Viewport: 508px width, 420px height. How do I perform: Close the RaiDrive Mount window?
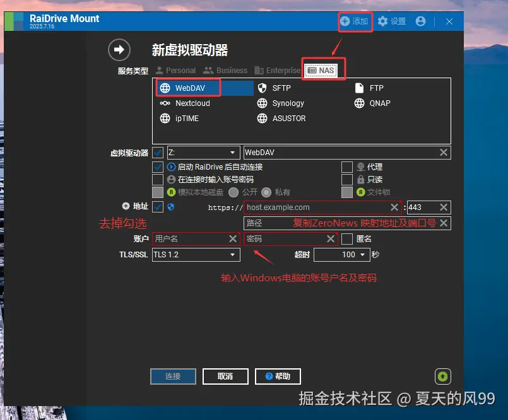[449, 21]
